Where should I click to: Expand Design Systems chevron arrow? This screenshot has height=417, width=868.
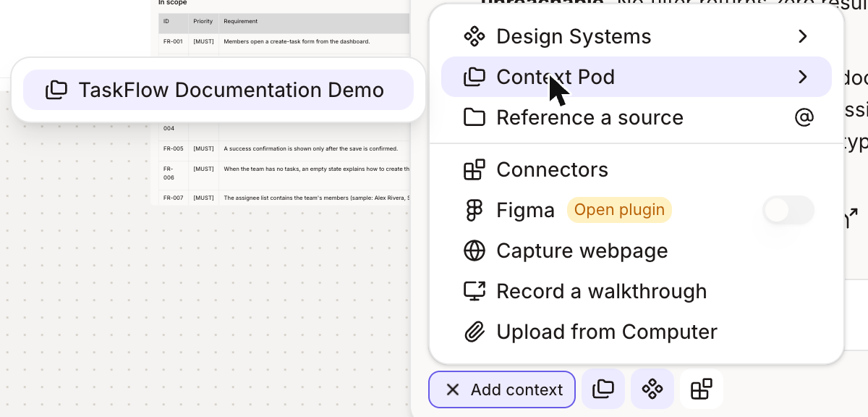(802, 36)
